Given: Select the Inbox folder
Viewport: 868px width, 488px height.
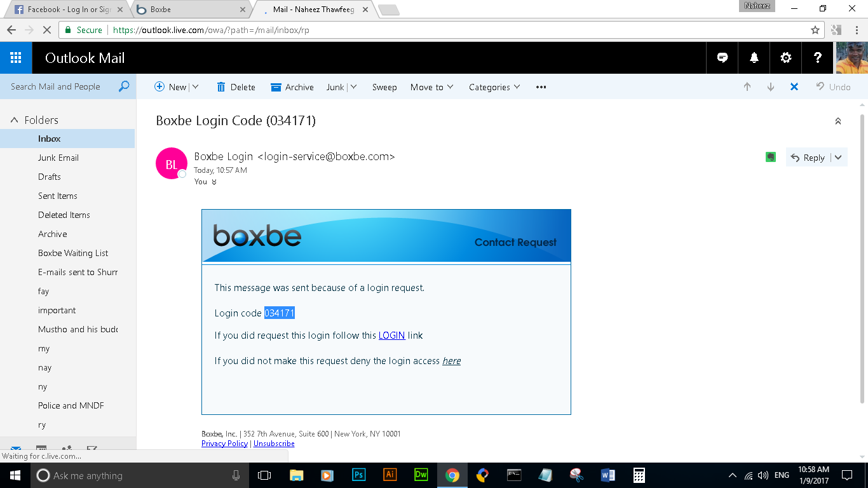Looking at the screenshot, I should point(67,139).
